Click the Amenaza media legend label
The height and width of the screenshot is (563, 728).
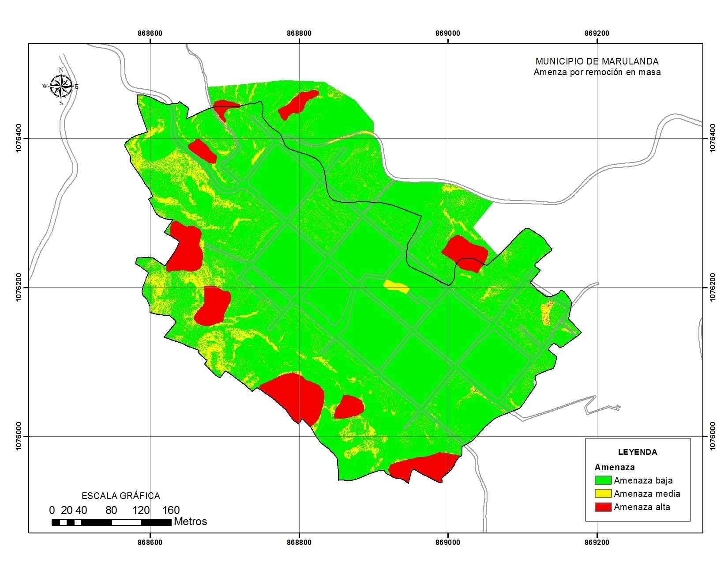tap(647, 494)
